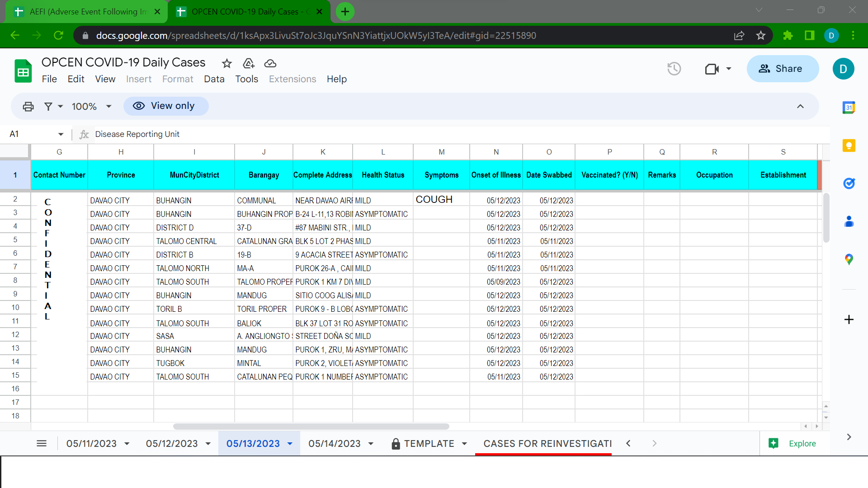Open Google Calendar side panel icon
Viewport: 868px width, 488px height.
coord(849,108)
